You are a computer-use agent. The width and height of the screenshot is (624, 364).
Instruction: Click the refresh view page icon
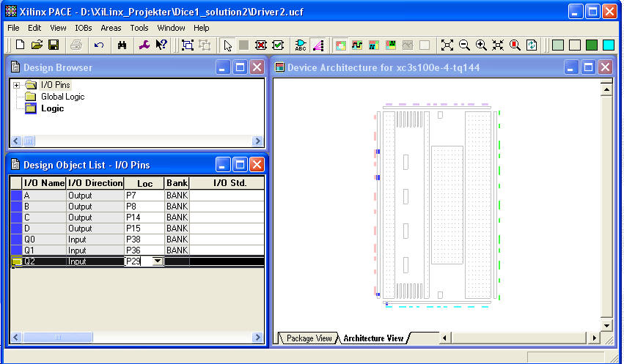click(x=532, y=45)
